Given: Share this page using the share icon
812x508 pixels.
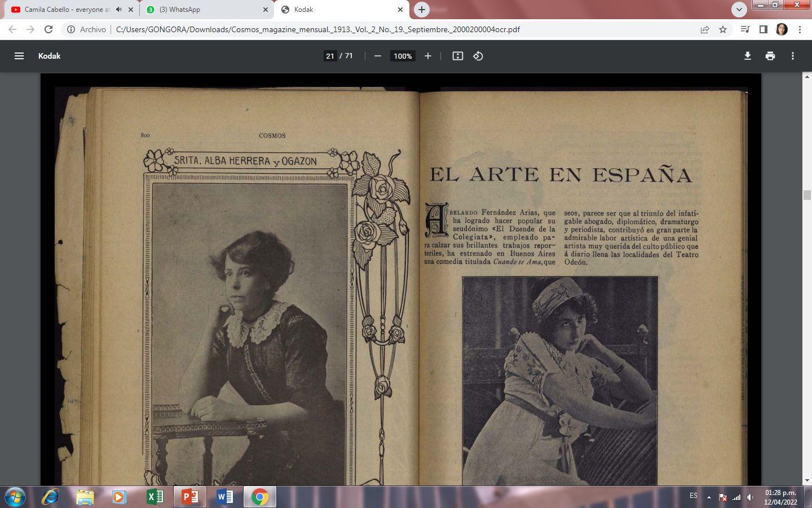Looking at the screenshot, I should (x=705, y=29).
